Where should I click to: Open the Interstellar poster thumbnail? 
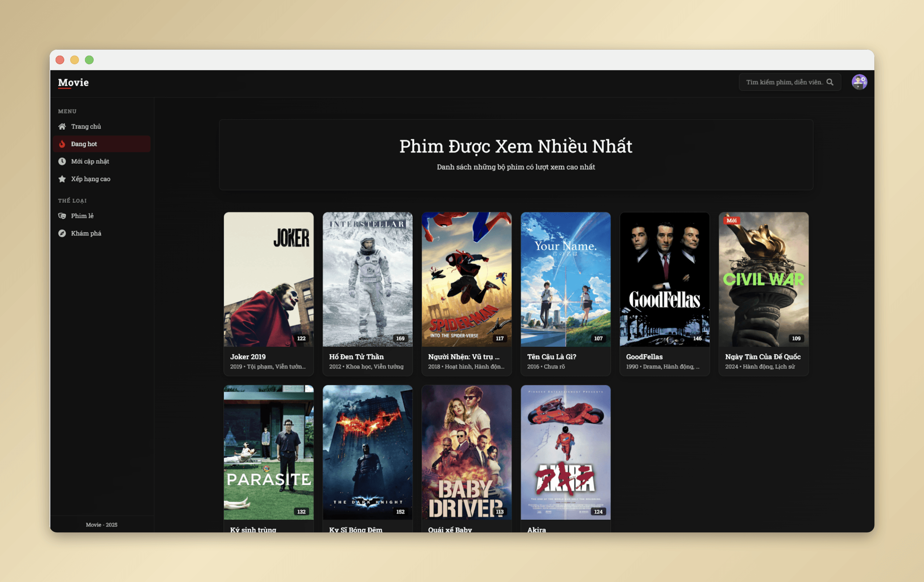click(x=368, y=279)
